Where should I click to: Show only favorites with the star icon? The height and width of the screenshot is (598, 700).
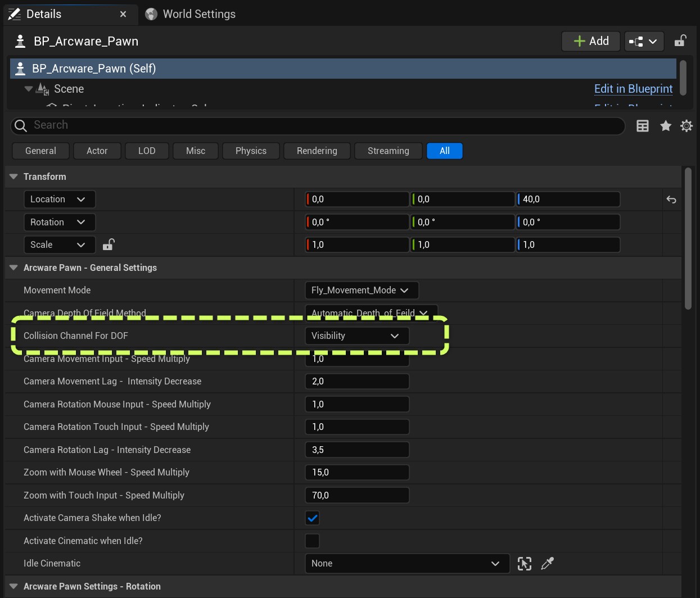pyautogui.click(x=666, y=126)
